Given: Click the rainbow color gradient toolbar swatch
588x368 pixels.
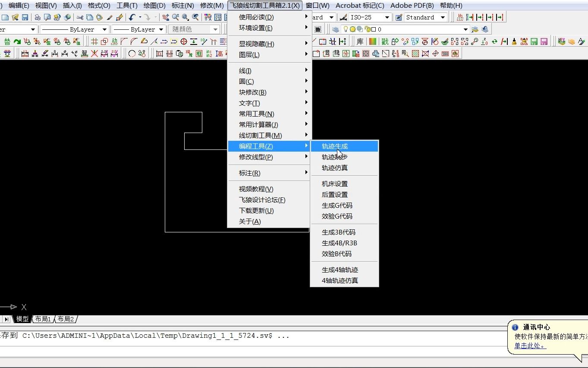Looking at the screenshot, I should pos(372,42).
